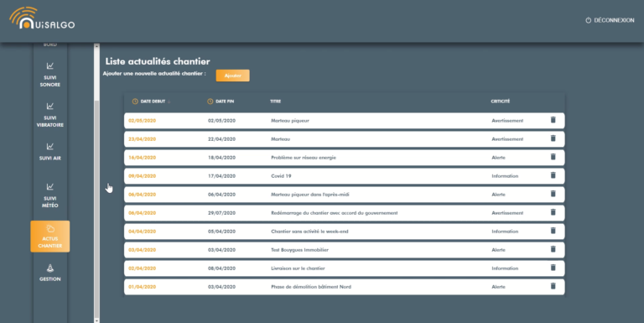Open Suivi Sonore chart icon in sidebar
Viewport: 644px width, 323px height.
[x=50, y=65]
